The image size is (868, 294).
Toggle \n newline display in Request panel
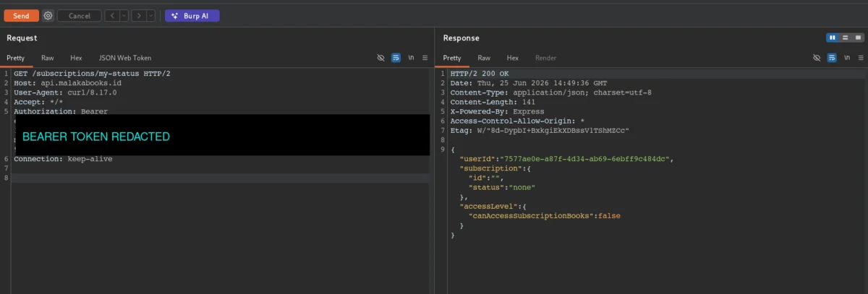pyautogui.click(x=411, y=58)
